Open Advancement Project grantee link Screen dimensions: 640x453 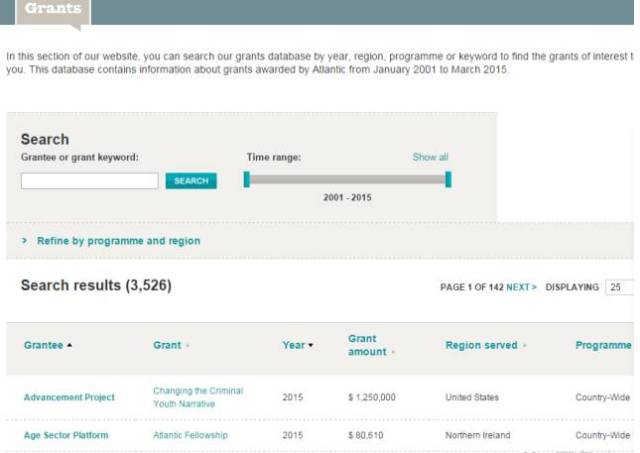point(69,397)
